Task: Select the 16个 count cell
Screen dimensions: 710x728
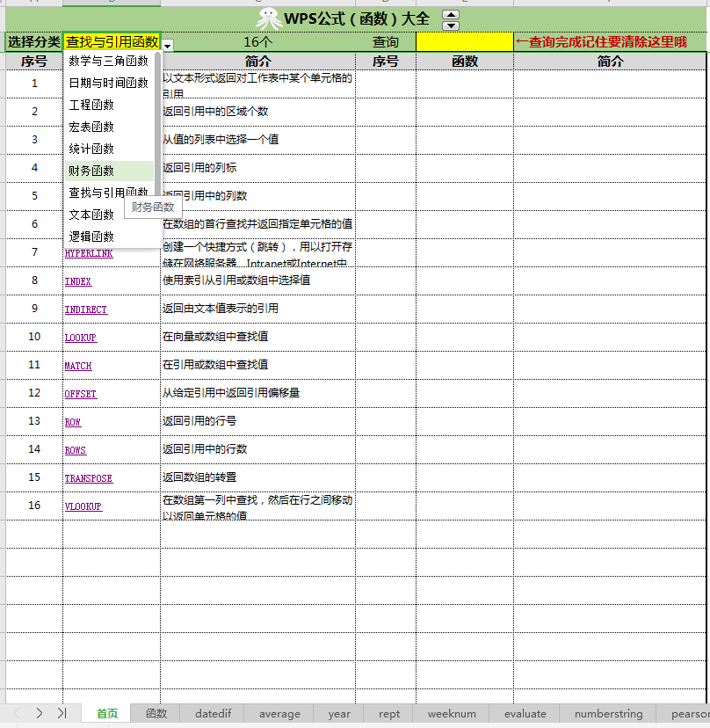Action: tap(257, 42)
